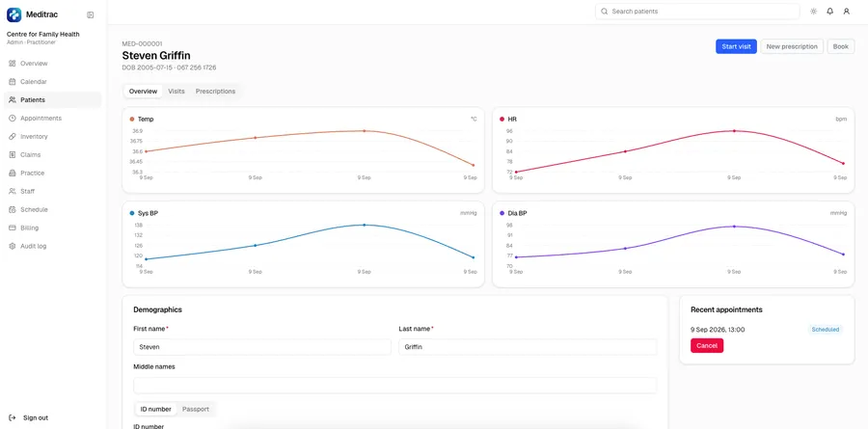The height and width of the screenshot is (429, 868).
Task: Click the Claims document icon
Action: 13,155
